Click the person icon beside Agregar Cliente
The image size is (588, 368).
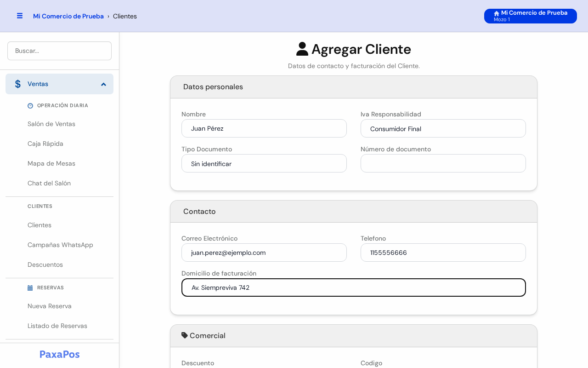[x=302, y=49]
